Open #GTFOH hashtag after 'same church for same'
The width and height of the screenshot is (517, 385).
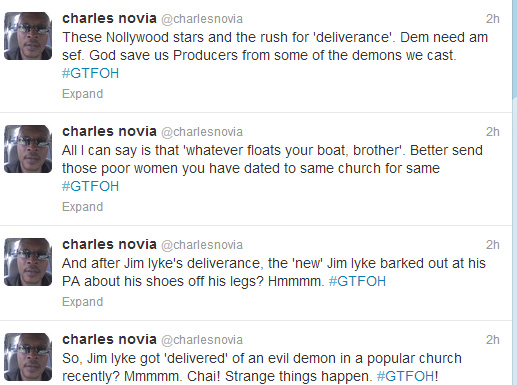[x=90, y=186]
